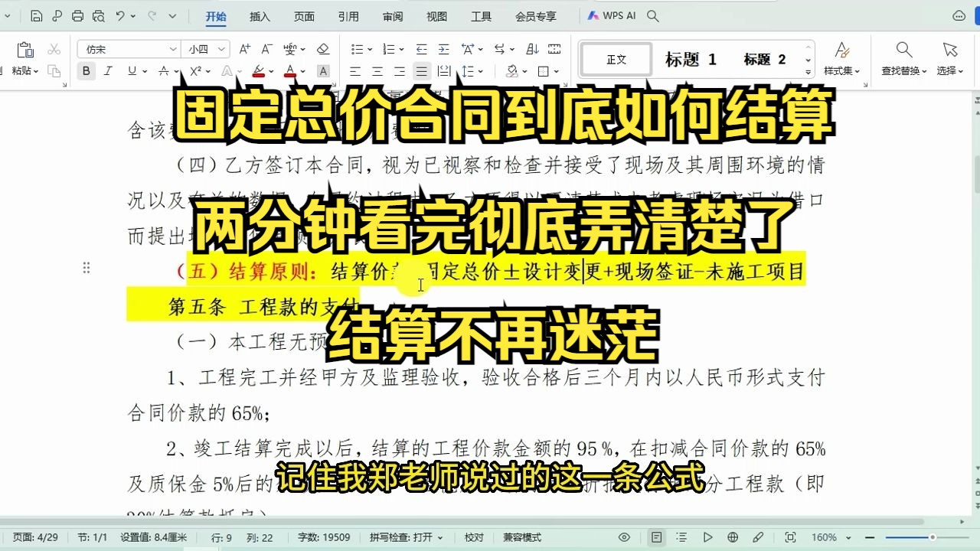Select Align right button
The image size is (980, 551).
pos(399,71)
